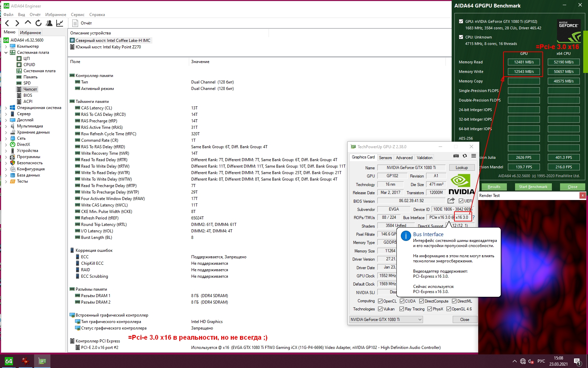Screen dimensions: 588x368
Task: Expand the Компьютер tree node
Action: coord(6,46)
